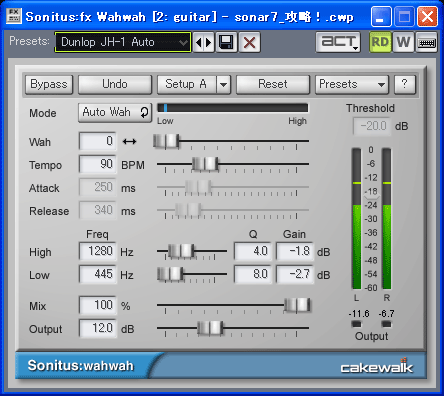Toggle the Bypass button
444x396 pixels.
(49, 84)
